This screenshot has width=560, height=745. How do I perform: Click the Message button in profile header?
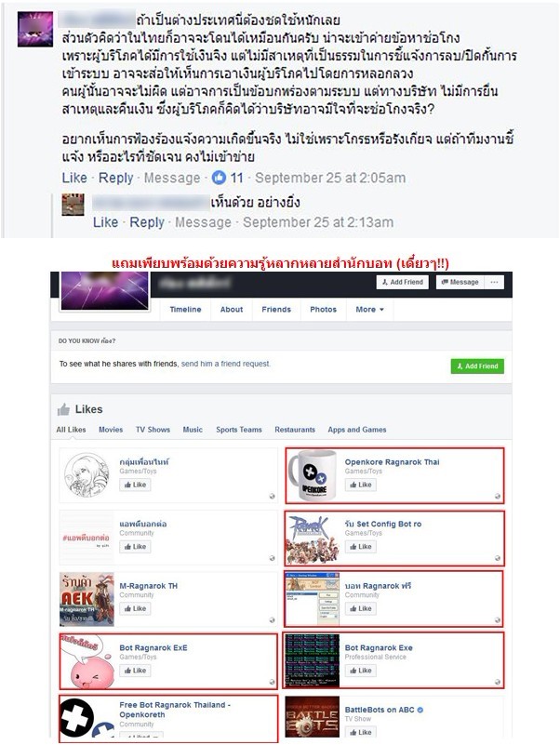(x=460, y=282)
